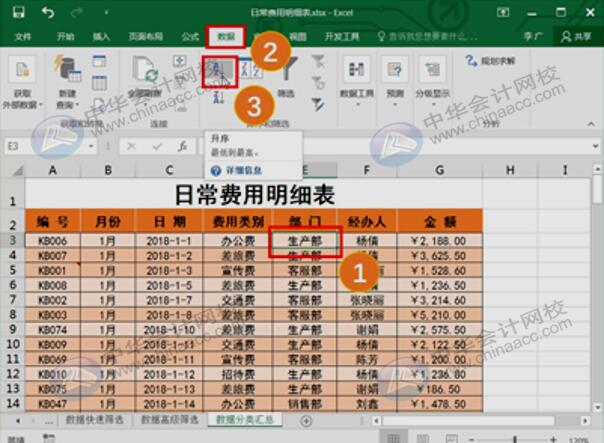Open the 公式 tab
The width and height of the screenshot is (604, 443).
point(190,37)
